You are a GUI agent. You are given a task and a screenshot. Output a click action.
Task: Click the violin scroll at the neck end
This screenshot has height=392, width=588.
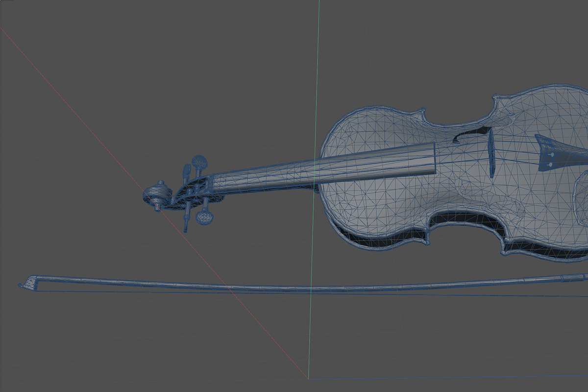(x=157, y=195)
